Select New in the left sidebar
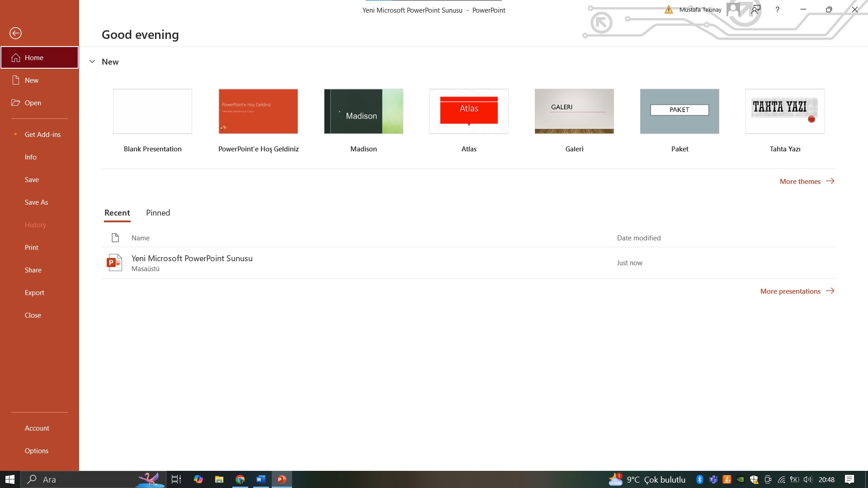The width and height of the screenshot is (868, 488). [x=39, y=80]
